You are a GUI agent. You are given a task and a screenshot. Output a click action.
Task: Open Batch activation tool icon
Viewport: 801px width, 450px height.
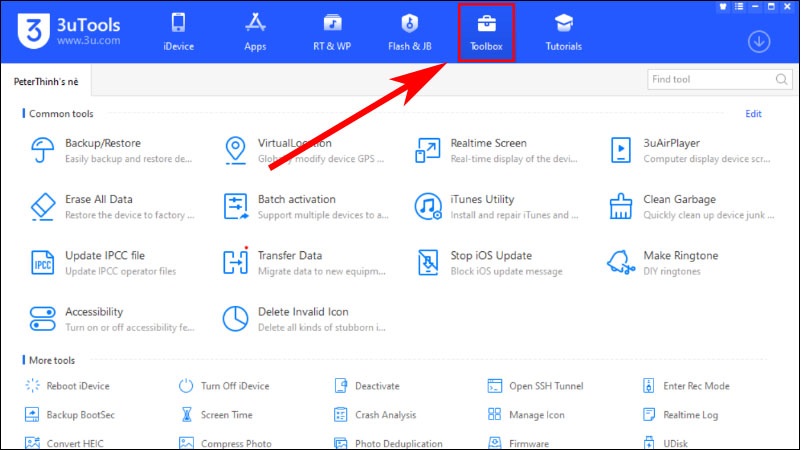[235, 206]
